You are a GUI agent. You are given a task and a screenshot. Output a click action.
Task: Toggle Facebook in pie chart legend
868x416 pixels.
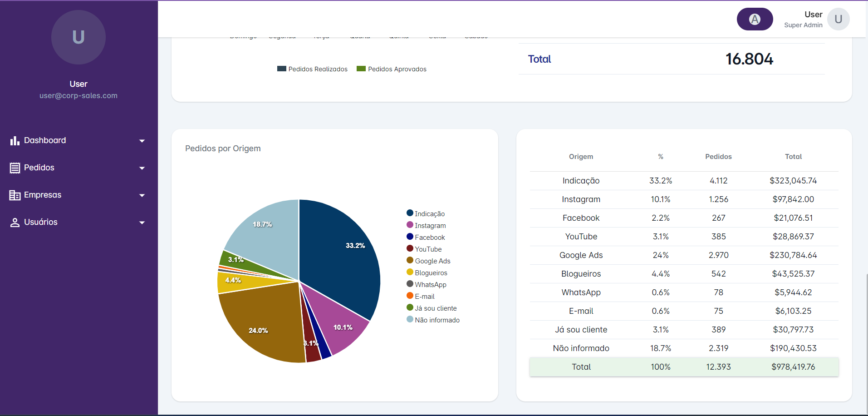click(426, 237)
